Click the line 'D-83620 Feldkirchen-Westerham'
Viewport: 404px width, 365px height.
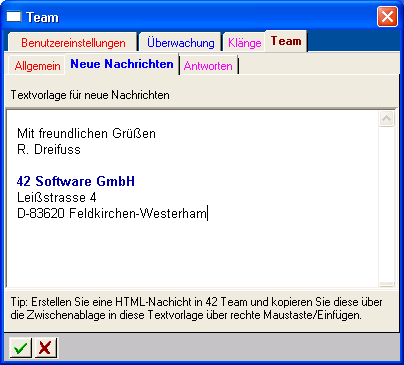click(x=112, y=213)
